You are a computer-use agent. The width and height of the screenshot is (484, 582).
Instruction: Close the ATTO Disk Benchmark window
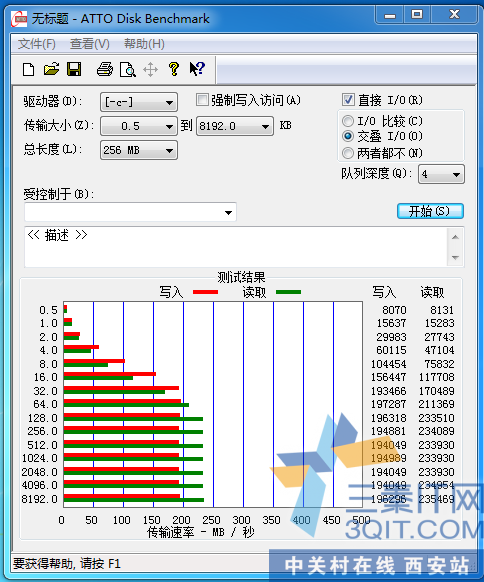tap(454, 15)
